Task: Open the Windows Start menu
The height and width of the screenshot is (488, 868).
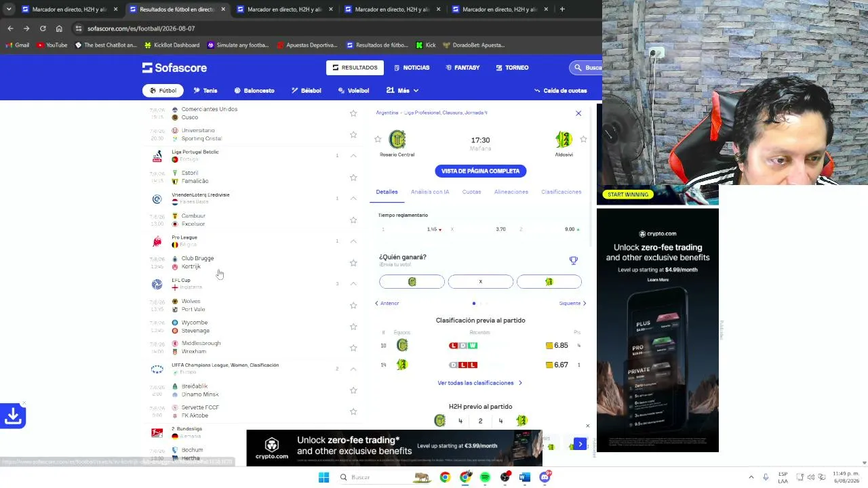Action: coord(323,477)
